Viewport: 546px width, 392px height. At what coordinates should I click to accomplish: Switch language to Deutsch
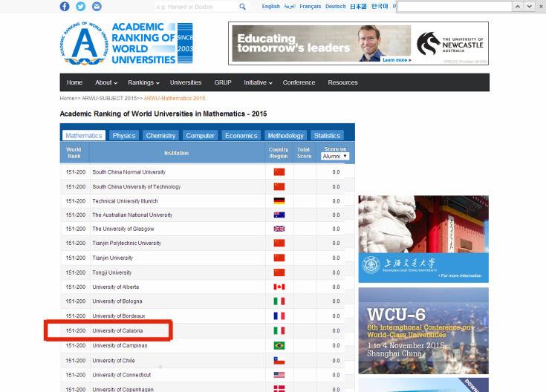336,6
